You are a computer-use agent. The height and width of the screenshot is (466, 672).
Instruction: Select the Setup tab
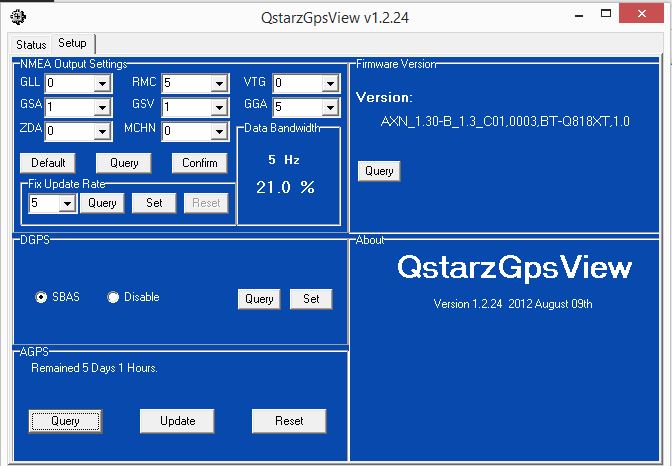coord(72,43)
